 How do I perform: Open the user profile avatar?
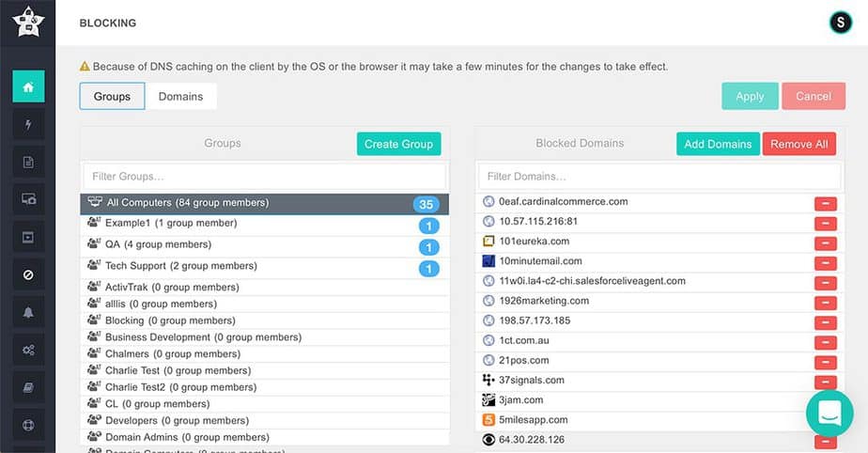coord(840,23)
